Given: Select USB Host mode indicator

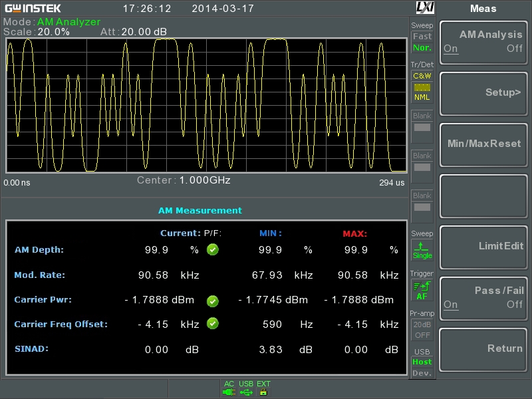Looking at the screenshot, I should coord(422,362).
